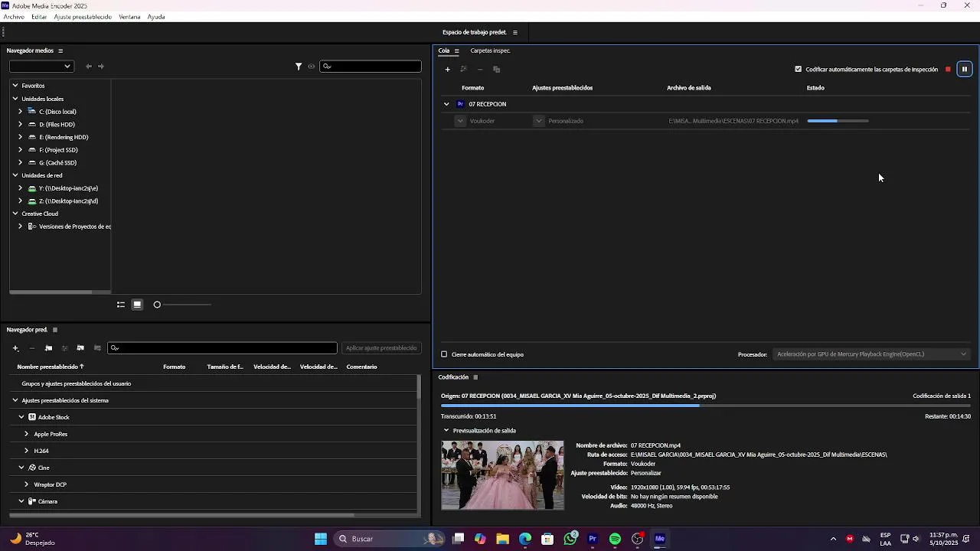Expand the C: (Disco local) drive
The width and height of the screenshot is (980, 551).
point(21,112)
